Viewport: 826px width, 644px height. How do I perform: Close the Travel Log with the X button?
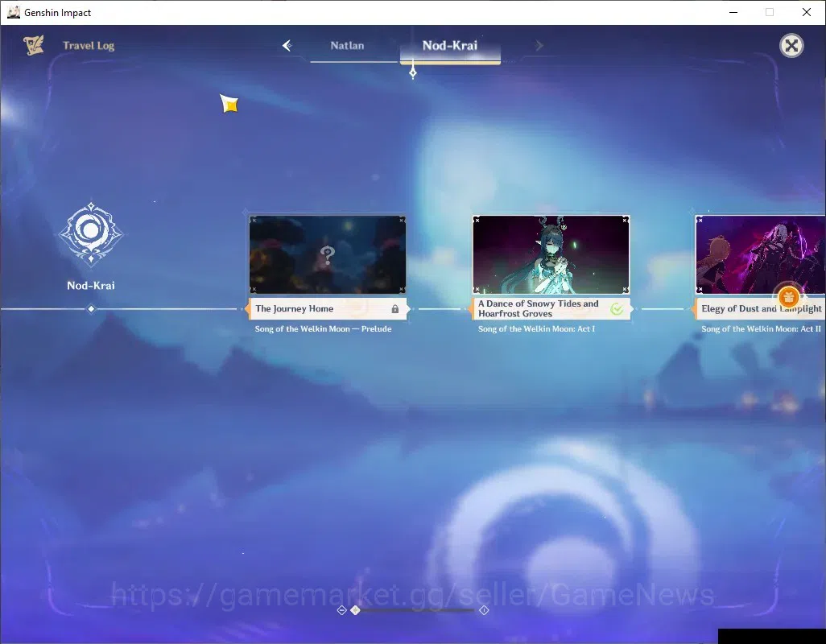coord(791,46)
